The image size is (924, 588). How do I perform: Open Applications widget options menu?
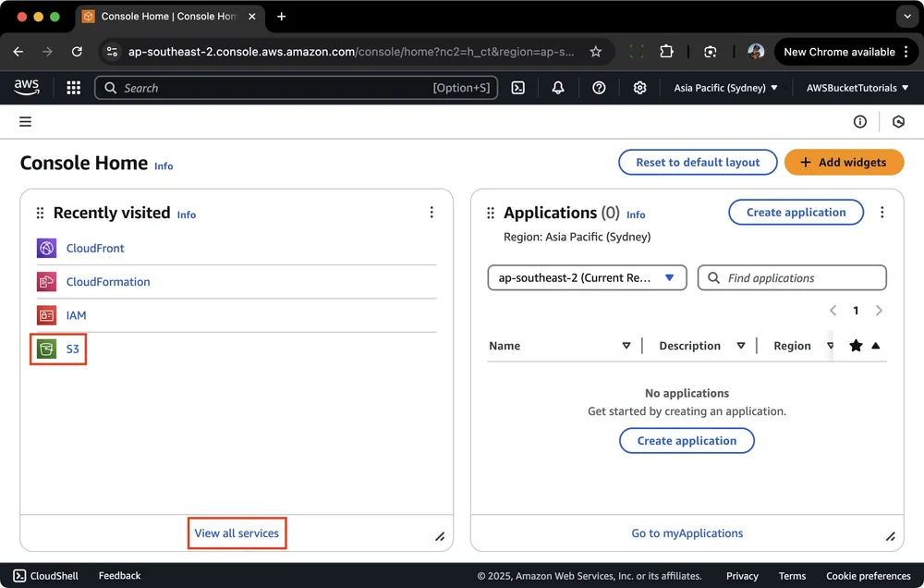[x=881, y=213]
